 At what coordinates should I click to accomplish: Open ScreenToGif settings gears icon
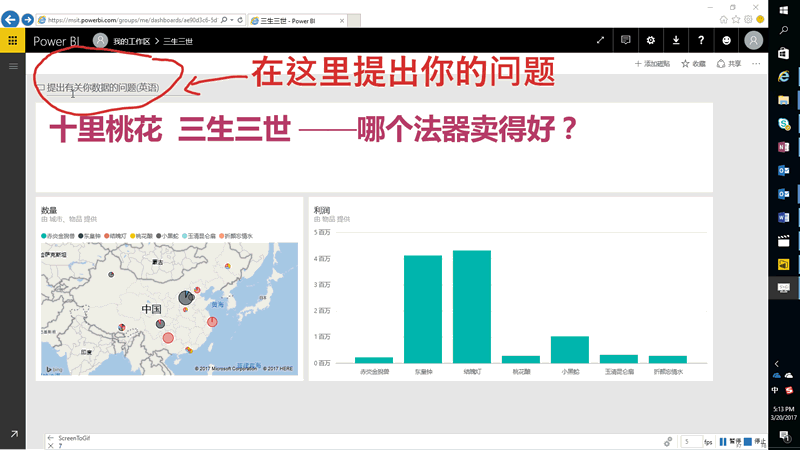point(668,441)
